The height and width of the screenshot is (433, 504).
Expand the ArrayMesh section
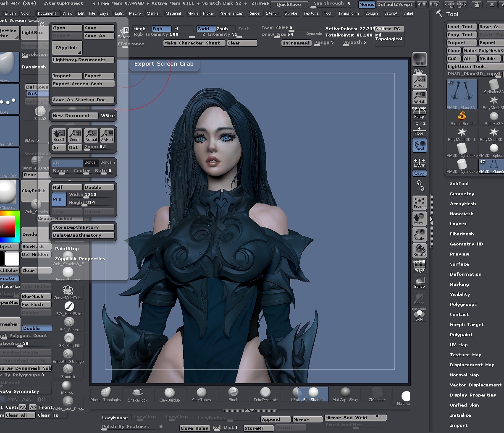tap(463, 203)
